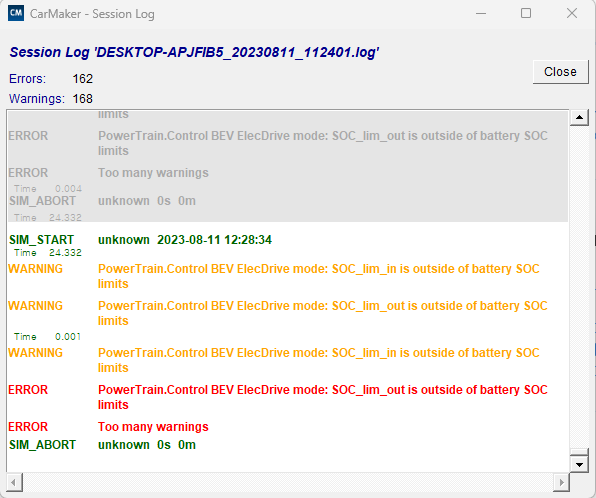Click the horizontal scrollbar left arrow
Screen dimensions: 596x498
[14, 483]
